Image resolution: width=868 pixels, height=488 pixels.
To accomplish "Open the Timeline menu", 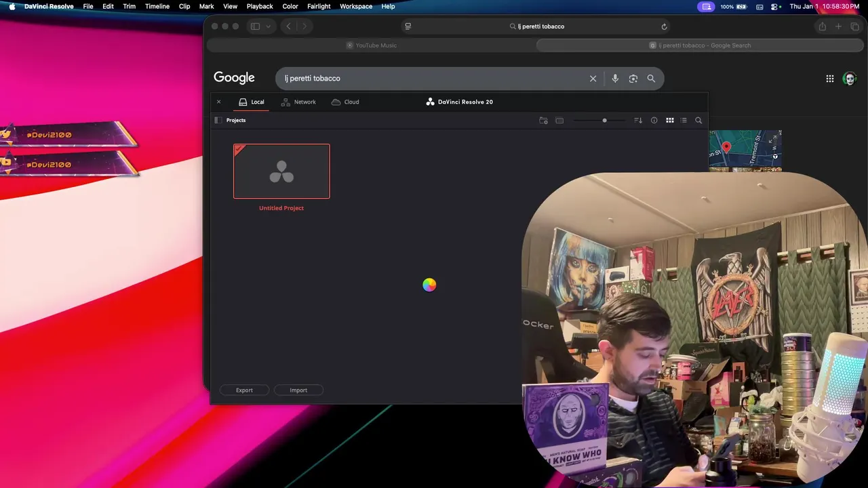I will pos(157,6).
